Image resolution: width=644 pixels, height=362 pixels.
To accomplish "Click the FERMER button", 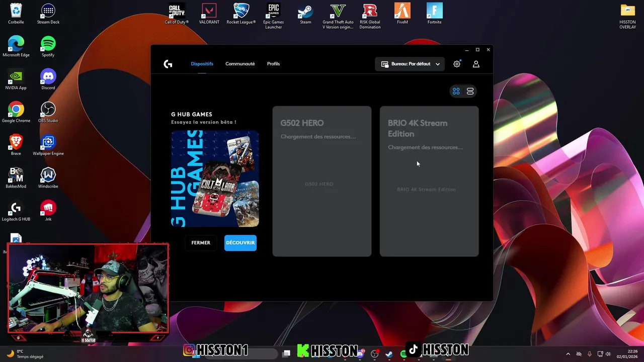I will tap(201, 243).
